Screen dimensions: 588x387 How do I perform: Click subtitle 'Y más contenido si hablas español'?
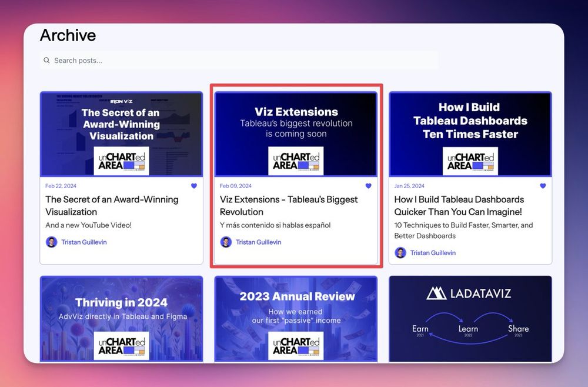click(275, 225)
